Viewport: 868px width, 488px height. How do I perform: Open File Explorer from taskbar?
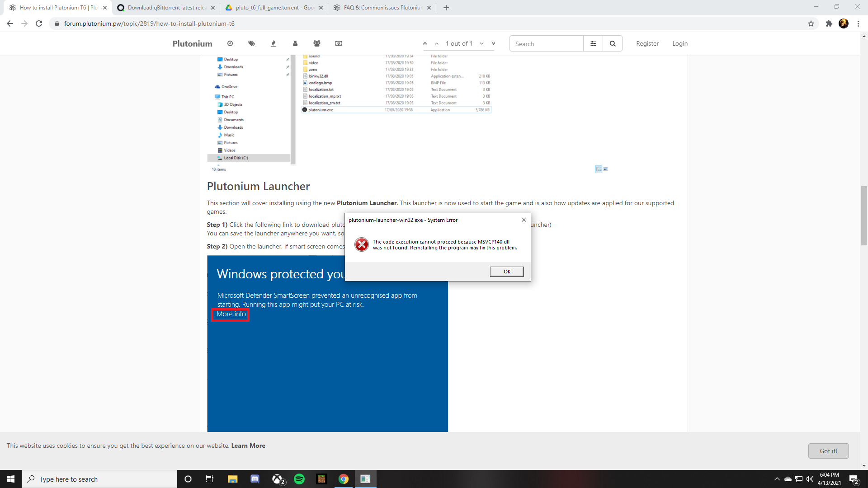coord(232,479)
